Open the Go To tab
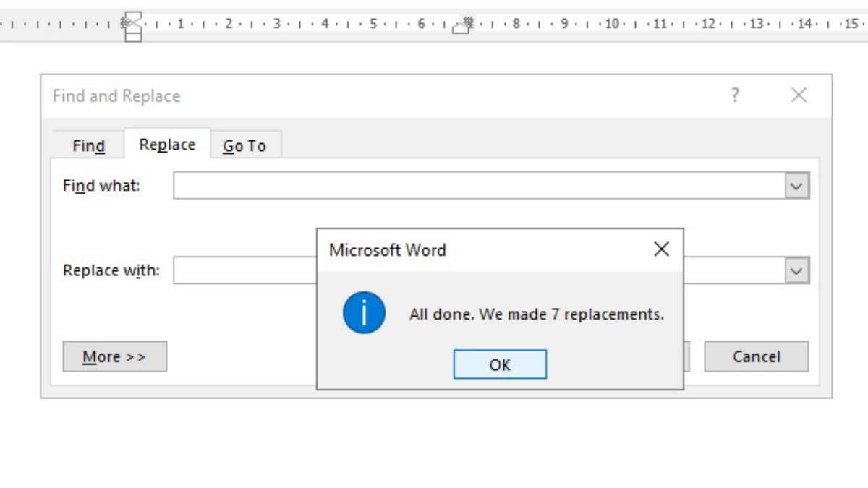 [x=244, y=145]
